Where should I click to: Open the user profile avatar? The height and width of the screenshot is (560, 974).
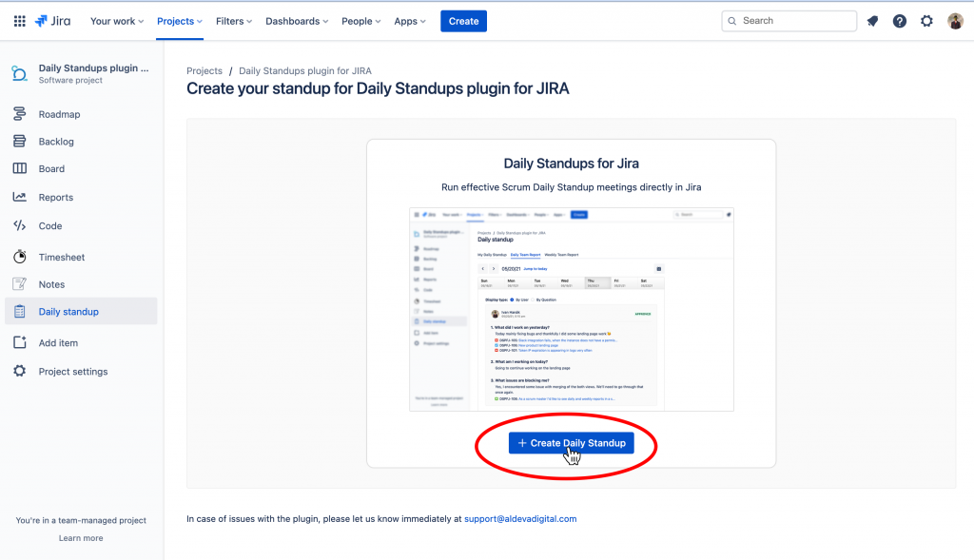[955, 21]
